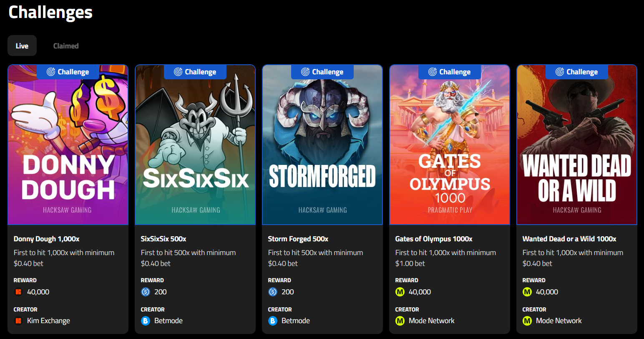Open the Wanted Dead or a Wild 1000x title
Screen dimensions: 644x339
coord(569,239)
